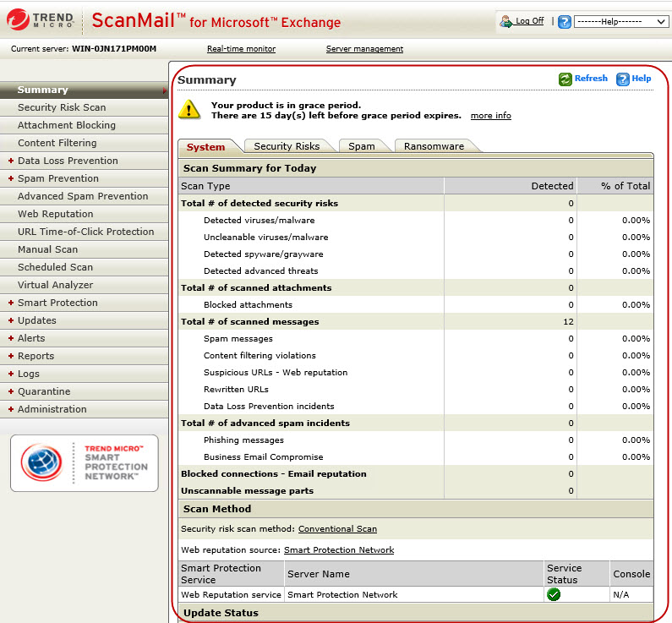This screenshot has width=672, height=623.
Task: Click the Help icon beside Refresh
Action: point(623,79)
